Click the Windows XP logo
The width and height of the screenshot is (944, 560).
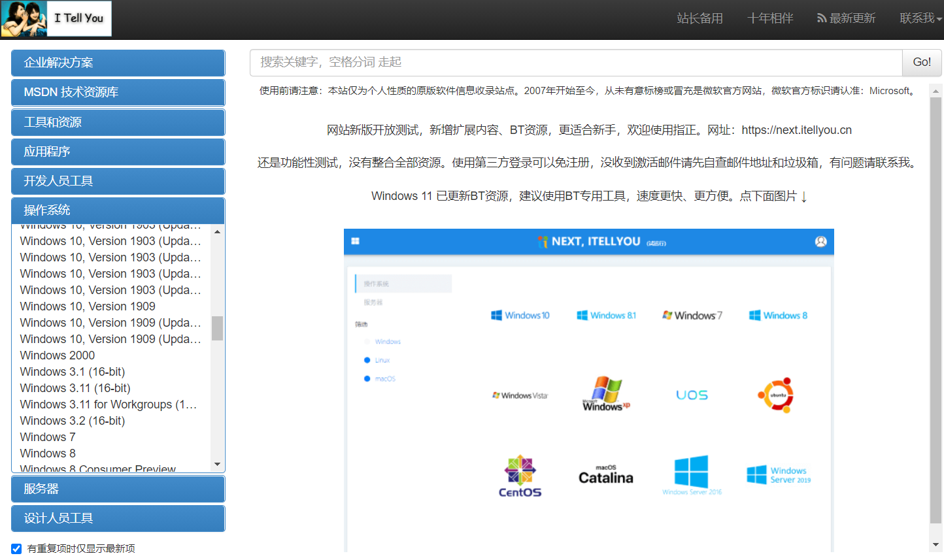(606, 393)
